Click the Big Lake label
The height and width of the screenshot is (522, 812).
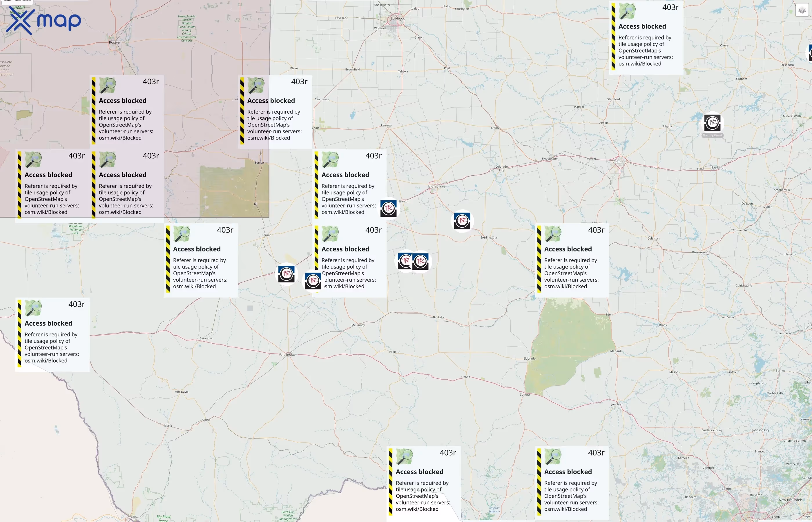[438, 317]
